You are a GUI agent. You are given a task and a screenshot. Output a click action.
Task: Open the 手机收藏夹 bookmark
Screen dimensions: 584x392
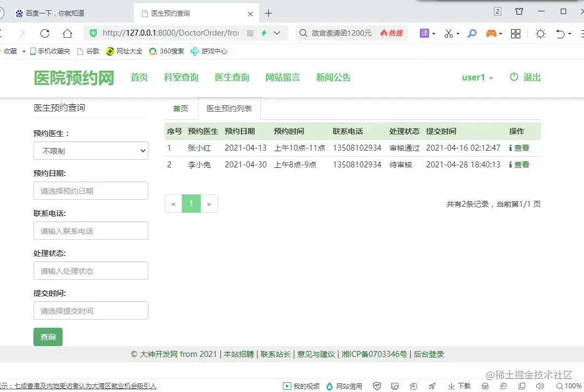coord(50,51)
